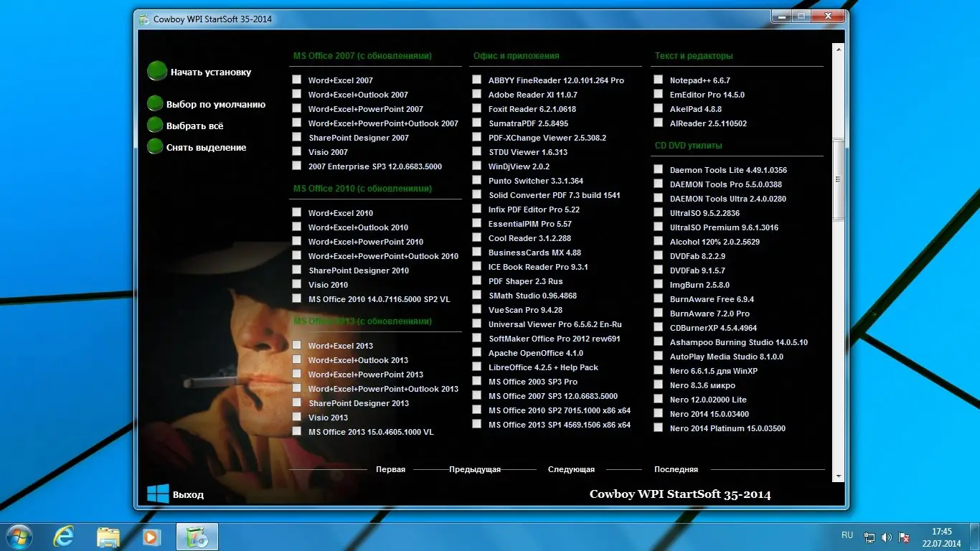Enable Adobe Reader XI 11.0.7 checkbox
The image size is (980, 551).
(477, 94)
